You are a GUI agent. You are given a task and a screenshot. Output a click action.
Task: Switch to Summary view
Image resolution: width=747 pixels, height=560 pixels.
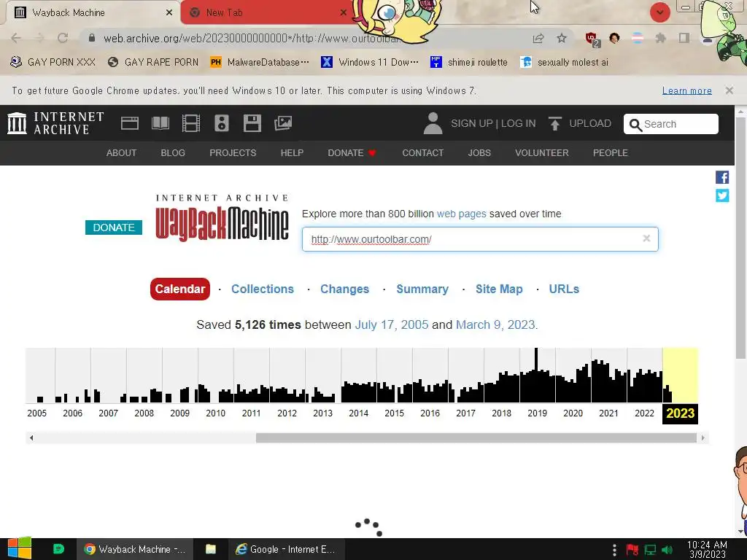[x=422, y=289]
